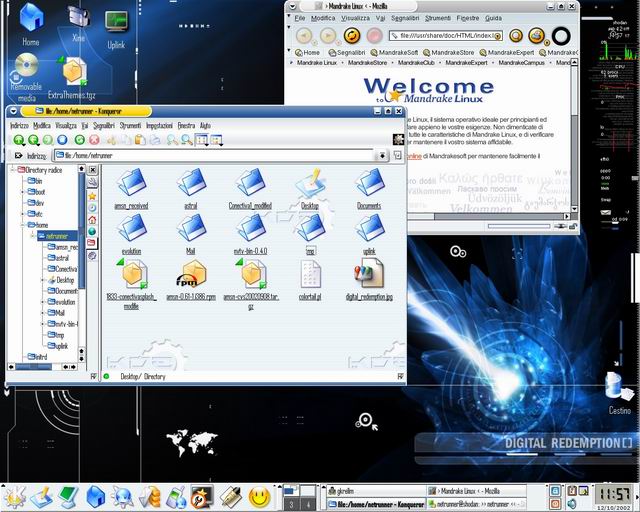Switch to virtual desktop 3 in pager

[x=291, y=504]
